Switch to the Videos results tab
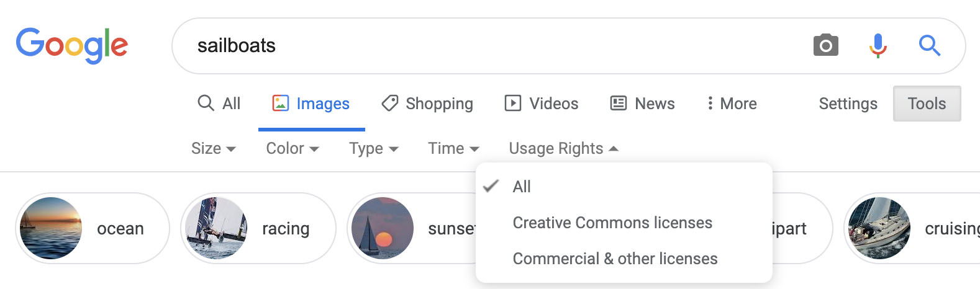 [542, 104]
